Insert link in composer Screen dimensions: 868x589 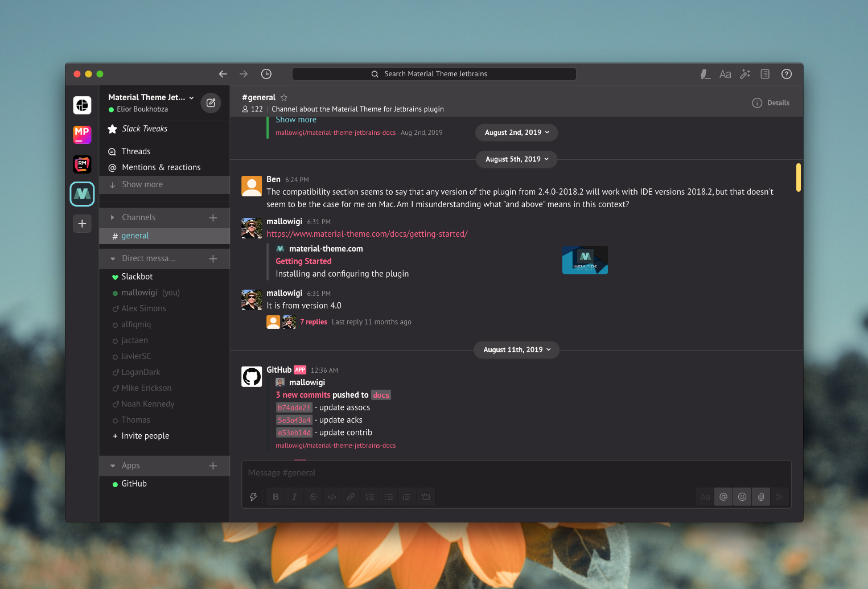point(351,497)
